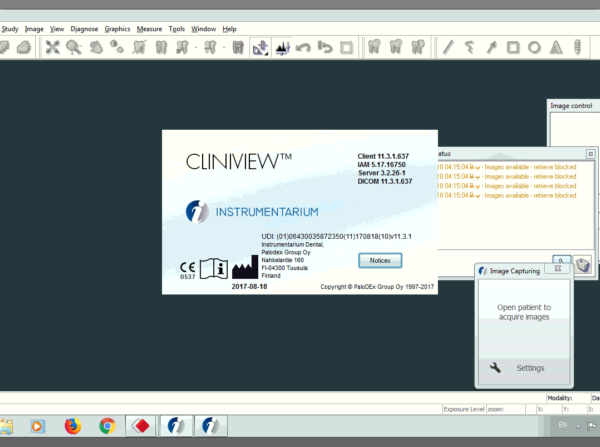Launch Firefox from the taskbar

point(72,426)
